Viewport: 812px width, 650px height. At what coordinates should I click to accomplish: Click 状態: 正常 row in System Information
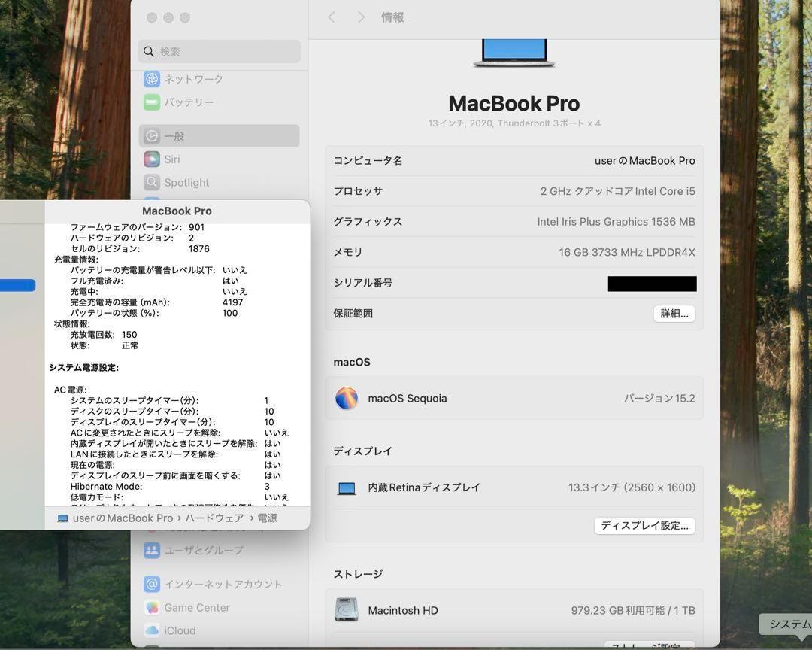tap(104, 346)
